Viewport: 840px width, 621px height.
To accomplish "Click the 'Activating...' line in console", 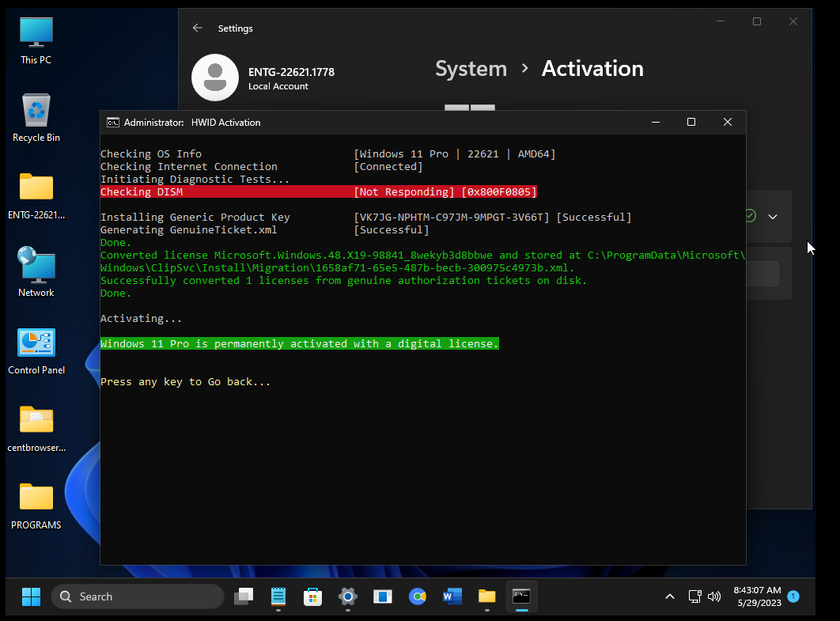I will click(141, 318).
